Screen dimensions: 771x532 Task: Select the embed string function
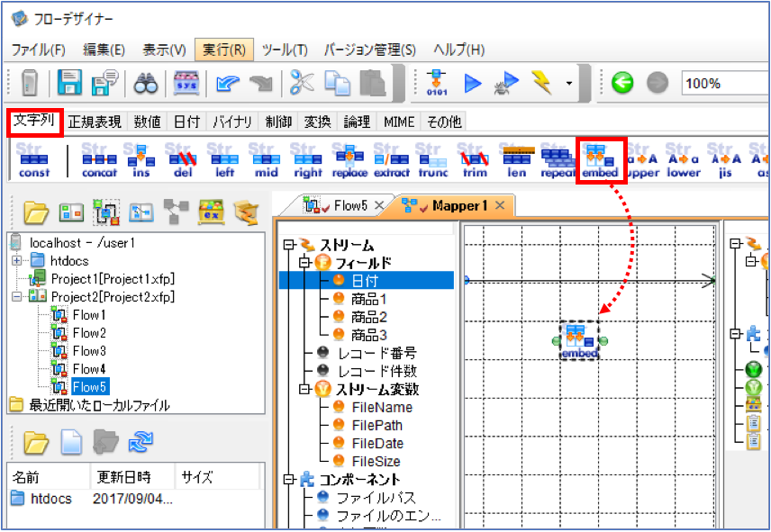click(x=600, y=160)
